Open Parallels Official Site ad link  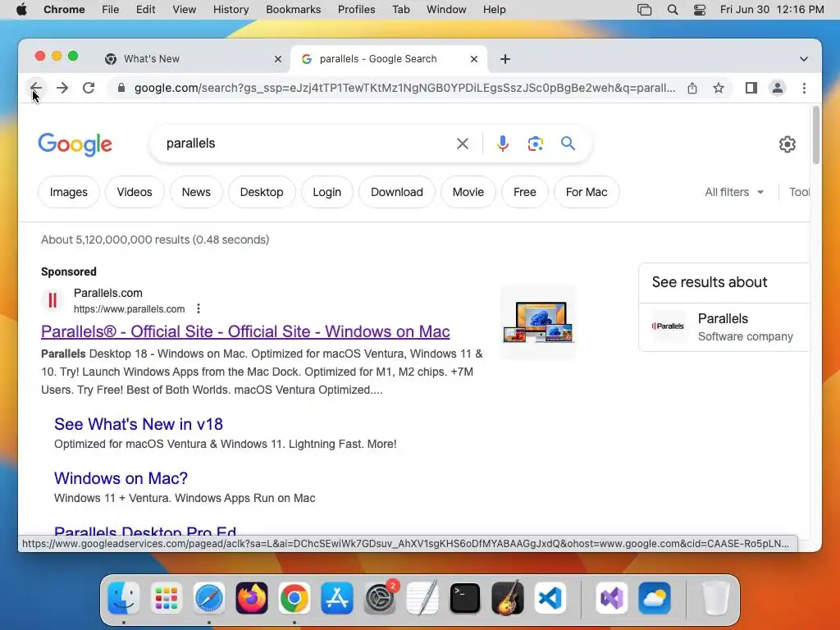pos(245,331)
